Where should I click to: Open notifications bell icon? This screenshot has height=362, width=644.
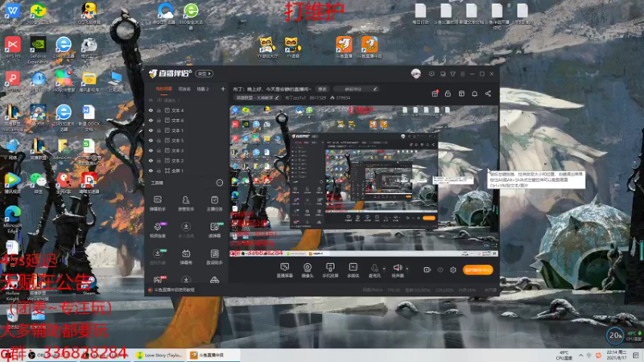[x=474, y=93]
